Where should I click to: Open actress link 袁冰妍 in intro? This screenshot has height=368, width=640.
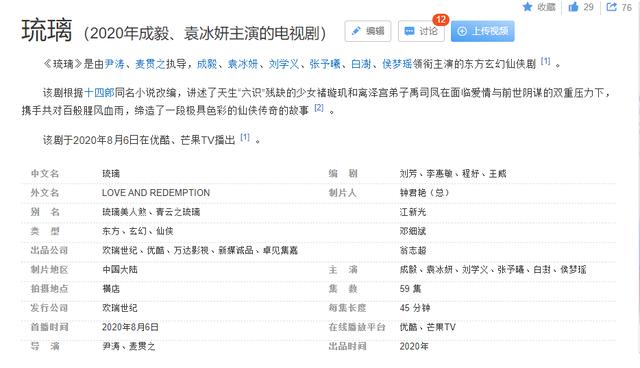(242, 64)
